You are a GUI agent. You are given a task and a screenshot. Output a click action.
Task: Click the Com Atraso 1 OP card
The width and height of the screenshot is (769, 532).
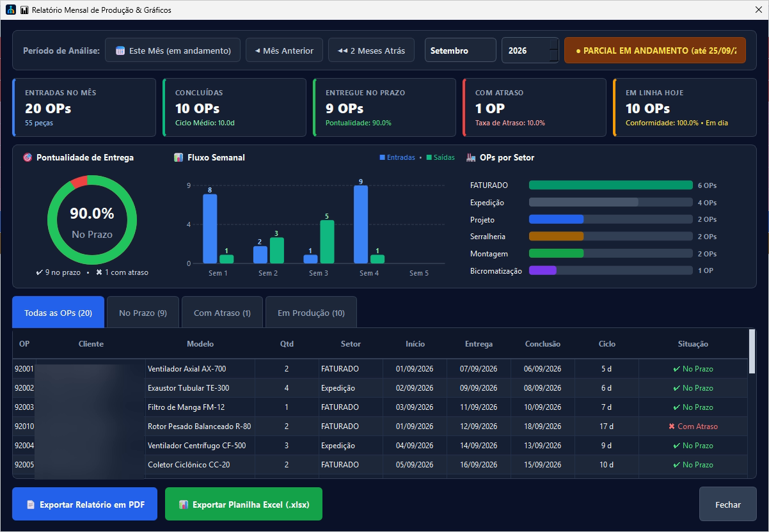click(534, 107)
